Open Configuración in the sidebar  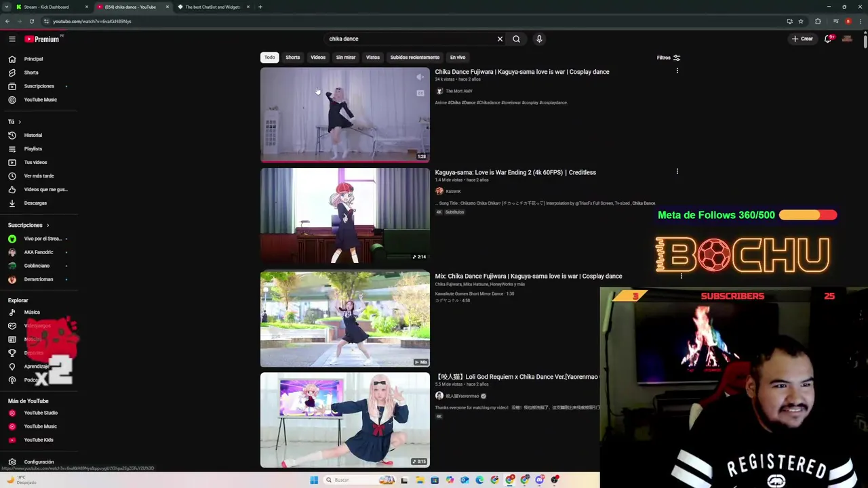coord(39,462)
